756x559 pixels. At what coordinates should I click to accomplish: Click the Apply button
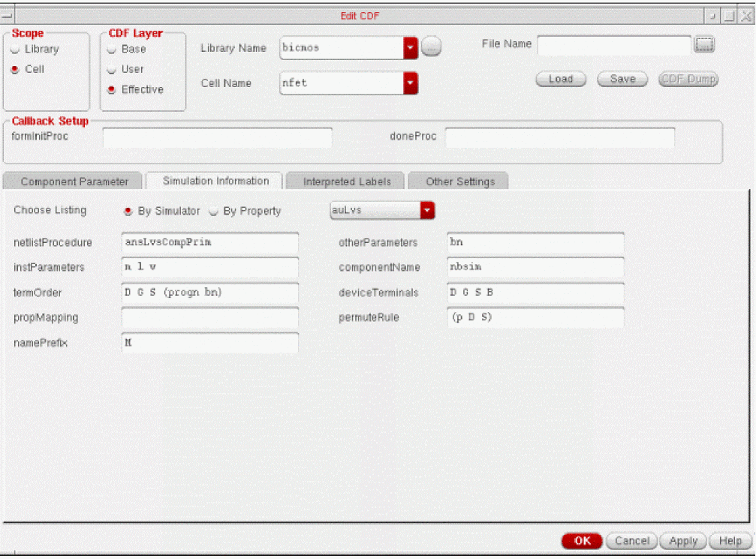683,541
